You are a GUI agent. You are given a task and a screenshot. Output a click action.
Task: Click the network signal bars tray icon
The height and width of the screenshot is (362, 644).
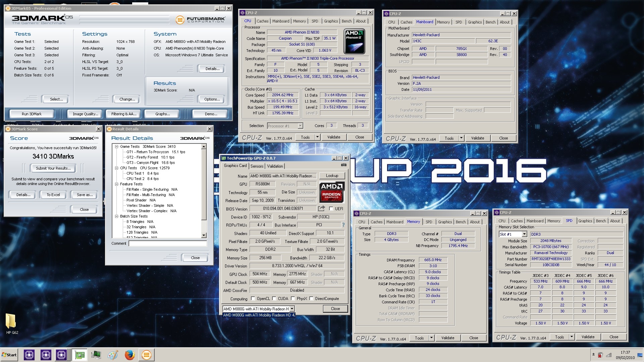609,355
